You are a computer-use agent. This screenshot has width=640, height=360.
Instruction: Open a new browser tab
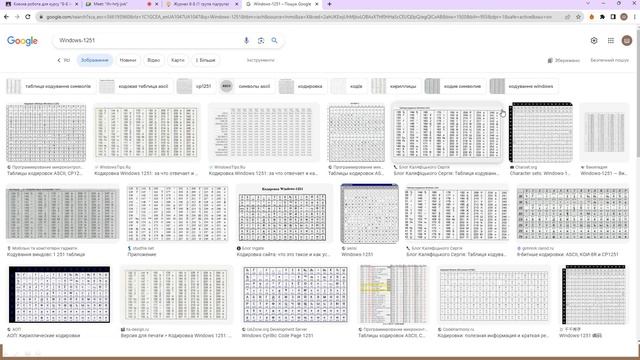pos(329,4)
